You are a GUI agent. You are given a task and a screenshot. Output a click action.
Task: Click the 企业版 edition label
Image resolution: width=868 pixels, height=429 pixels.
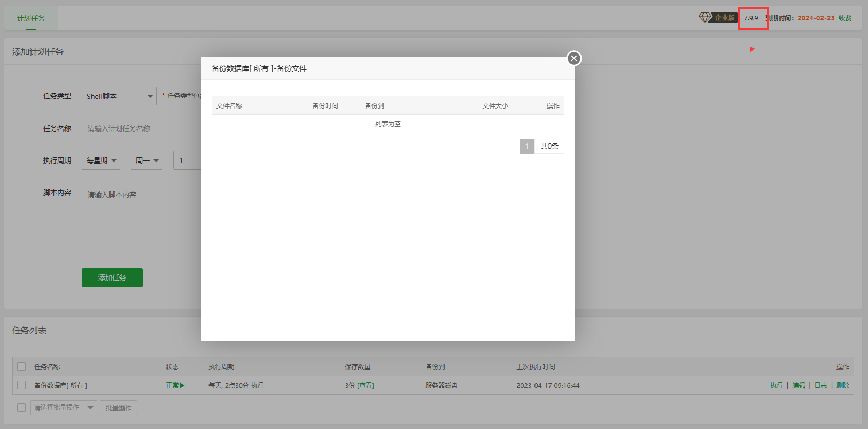[725, 18]
